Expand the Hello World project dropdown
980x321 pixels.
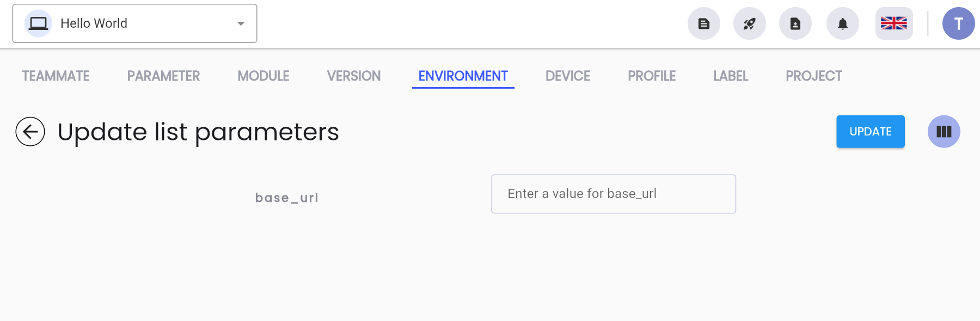point(134,23)
